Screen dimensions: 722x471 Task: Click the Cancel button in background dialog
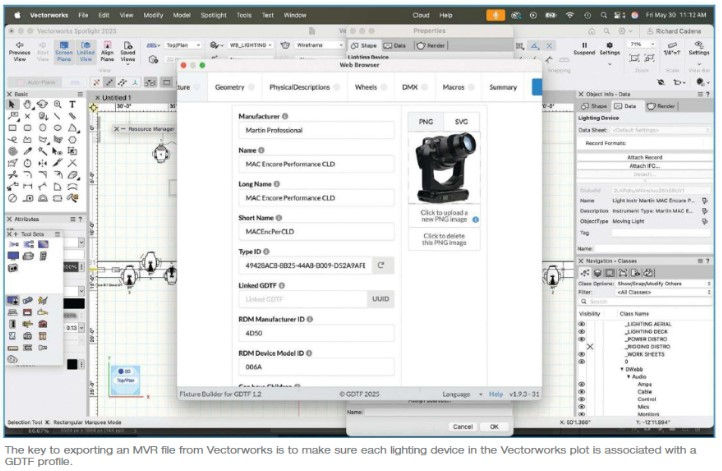(463, 427)
